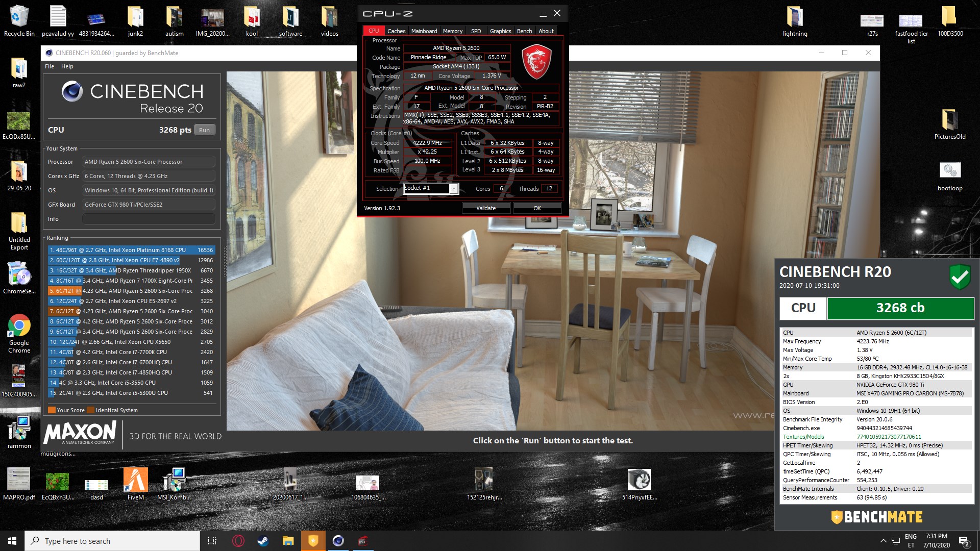Open the PicturesOld folder icon
This screenshot has height=551, width=980.
click(950, 123)
